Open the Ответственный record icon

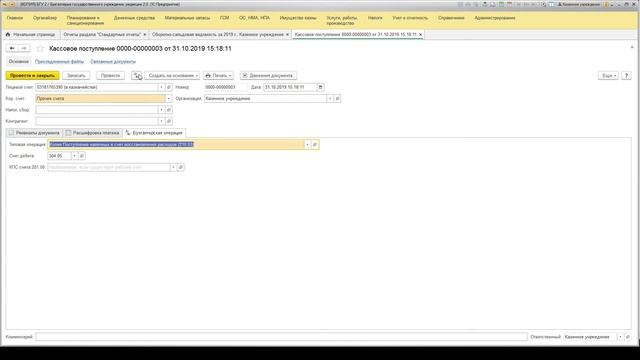click(628, 337)
